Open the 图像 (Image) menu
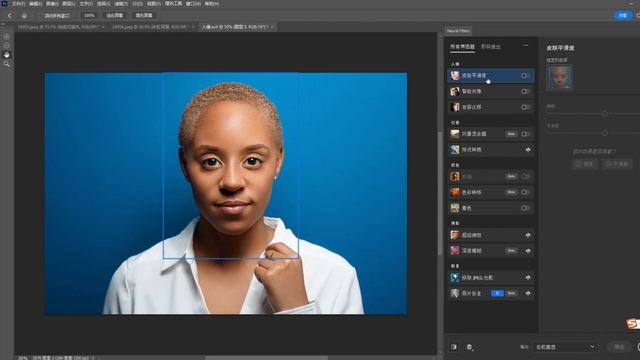 pos(52,3)
